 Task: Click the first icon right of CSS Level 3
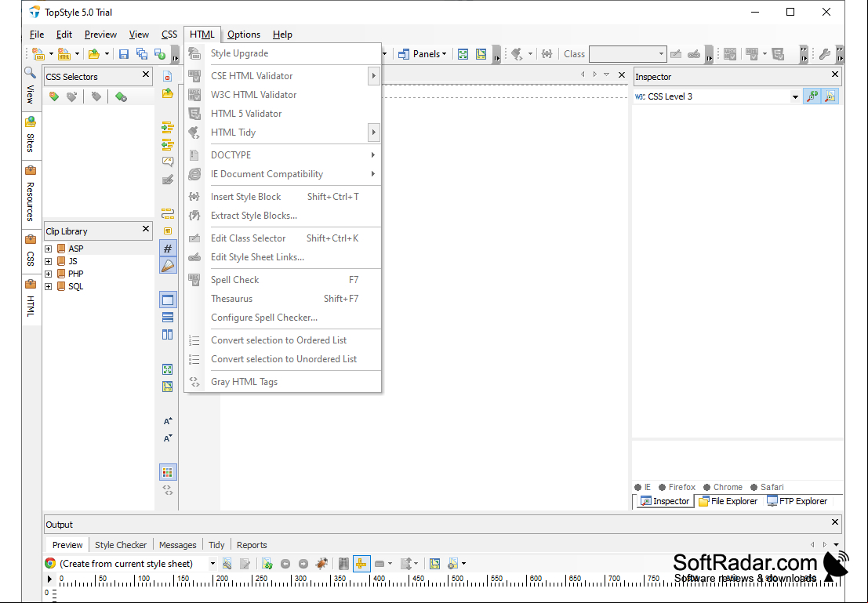812,96
